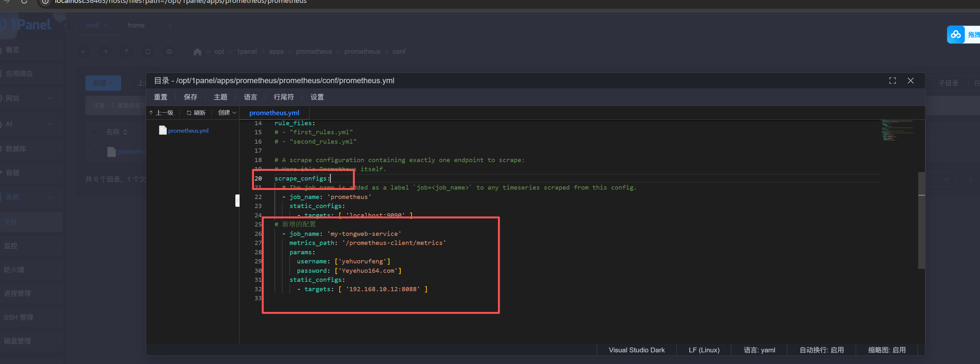The image size is (980, 364).
Task: Add a new tab with plus icon
Action: pos(170,25)
